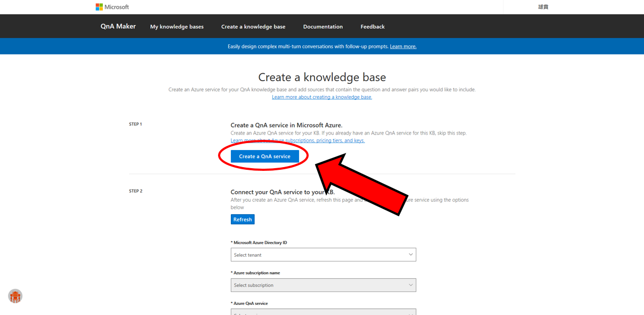Expand the Select subscription dropdown

324,285
